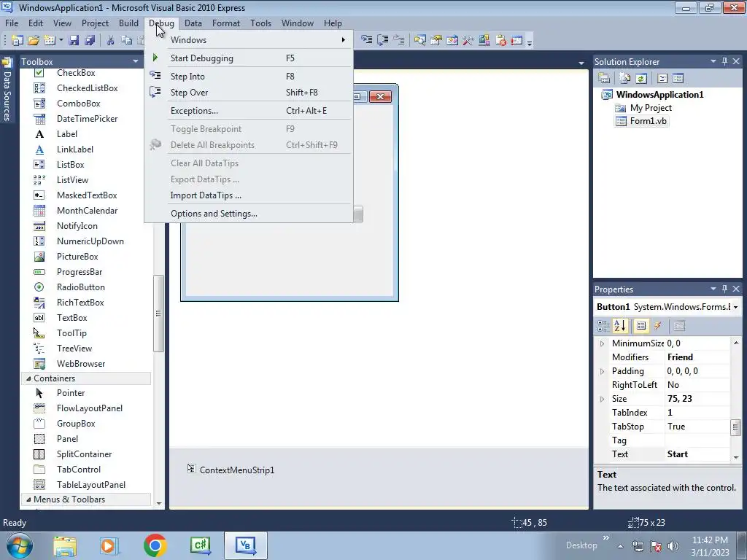Open the Data Sources side tab

pyautogui.click(x=7, y=90)
